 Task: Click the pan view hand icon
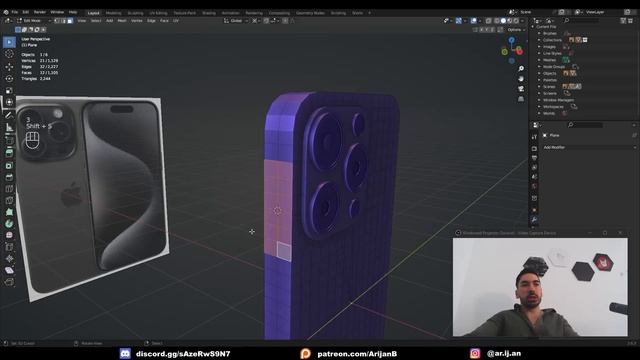click(x=521, y=78)
